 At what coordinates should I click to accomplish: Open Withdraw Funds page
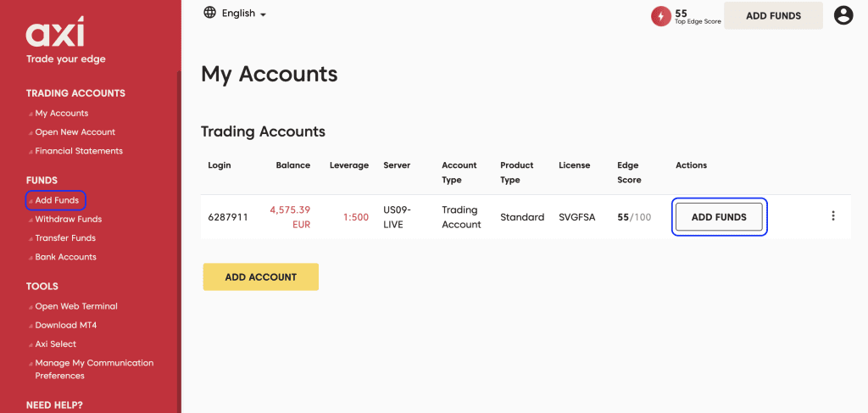pyautogui.click(x=68, y=220)
